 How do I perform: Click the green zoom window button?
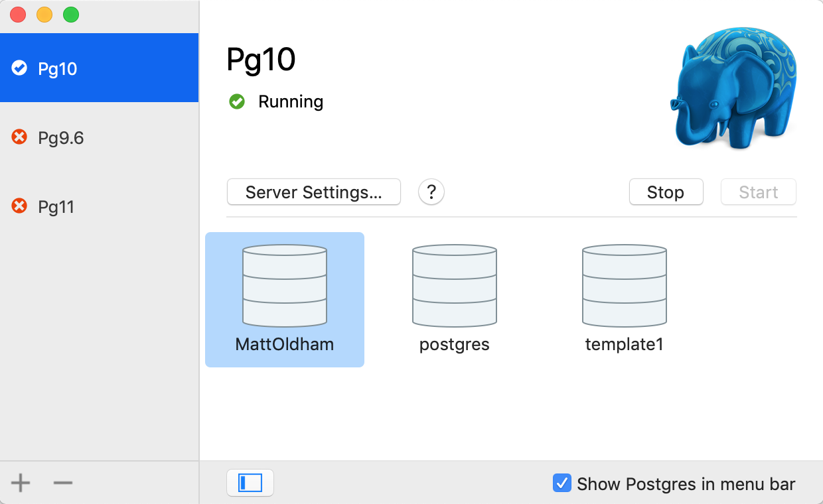pos(71,15)
